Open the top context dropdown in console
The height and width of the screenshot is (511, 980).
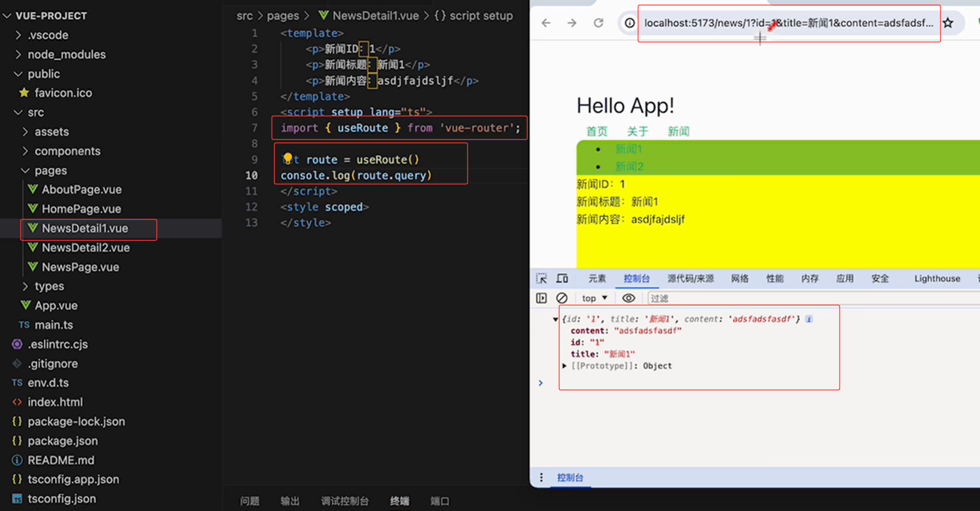click(x=595, y=298)
